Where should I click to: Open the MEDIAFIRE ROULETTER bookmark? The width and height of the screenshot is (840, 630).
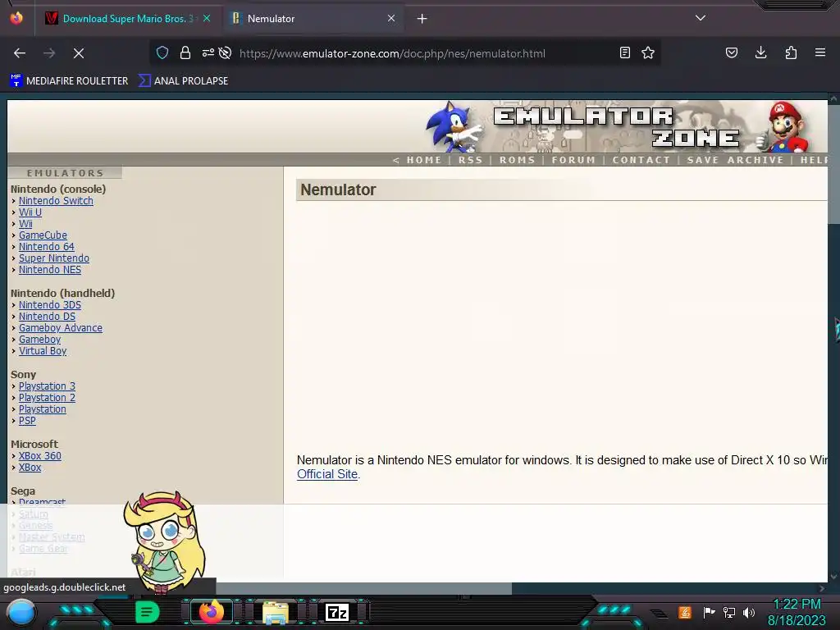pos(69,81)
